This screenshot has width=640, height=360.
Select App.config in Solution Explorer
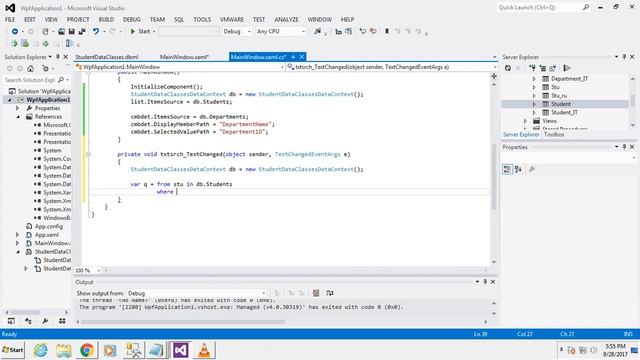click(x=49, y=227)
